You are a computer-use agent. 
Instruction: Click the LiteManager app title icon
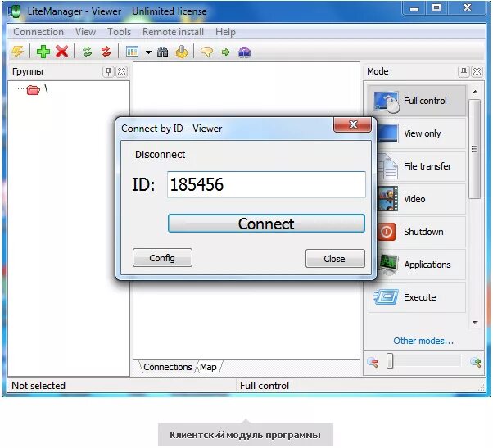pos(15,11)
